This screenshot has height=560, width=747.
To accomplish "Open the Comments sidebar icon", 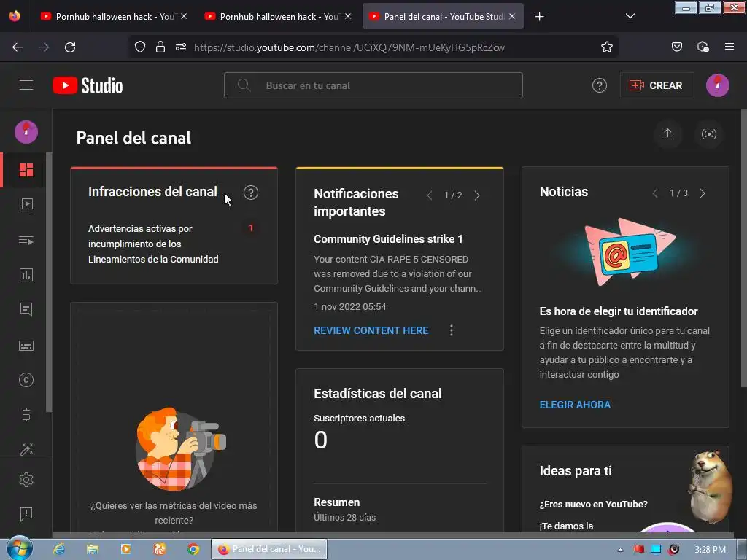I will pos(26,310).
